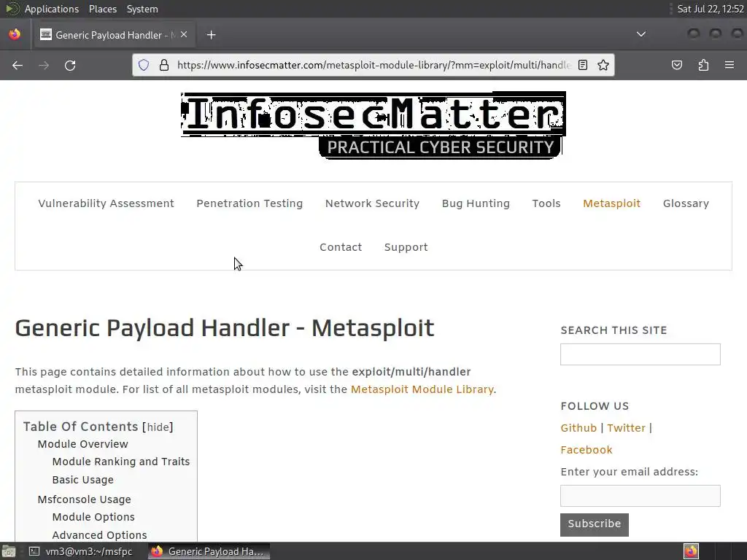Expand the list all tabs chevron
Screen dimensions: 747x560
[x=641, y=34]
